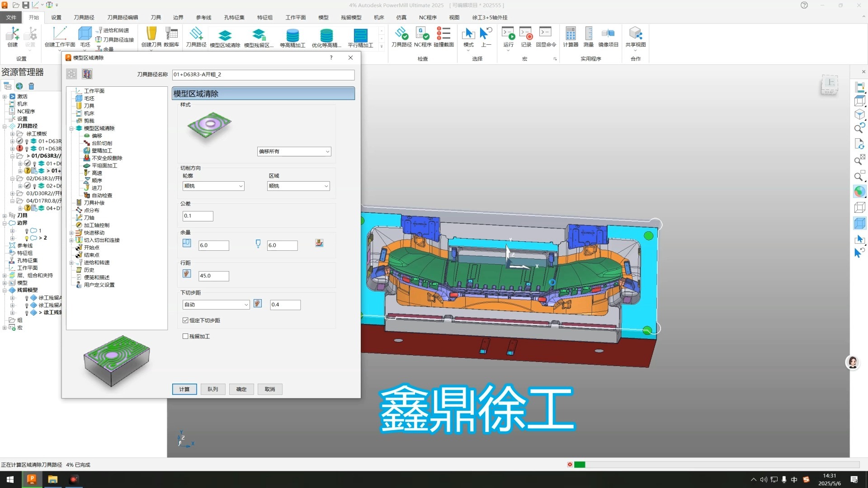
Task: Click the 记录 macro record icon
Action: [526, 33]
